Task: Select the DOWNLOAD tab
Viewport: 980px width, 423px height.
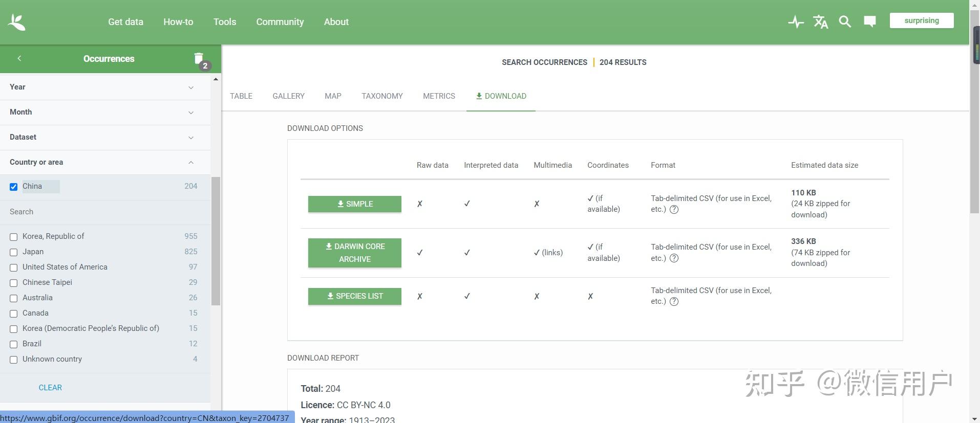Action: tap(501, 96)
